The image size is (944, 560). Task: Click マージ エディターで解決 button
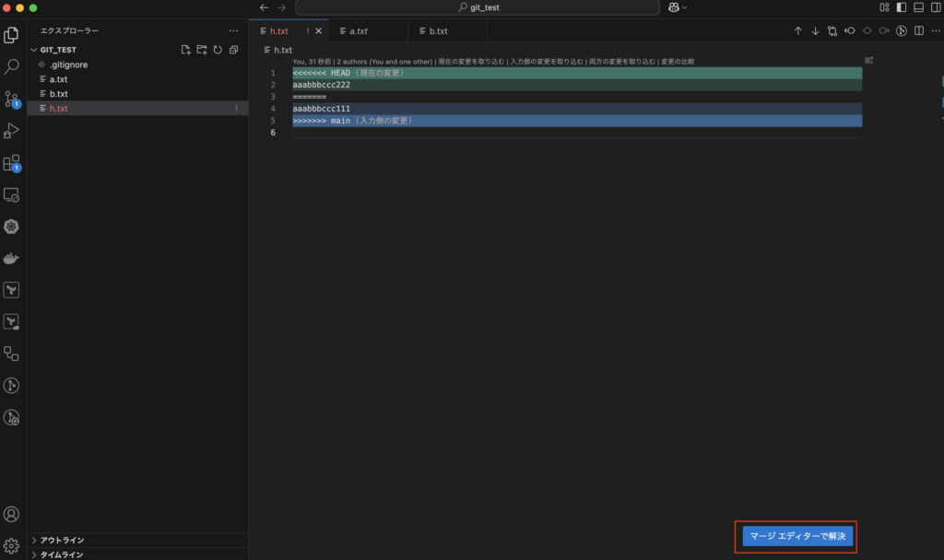coord(797,536)
